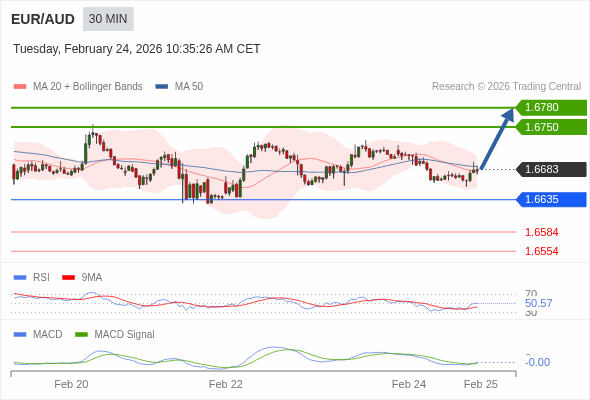Click the MACD value -0.00

(x=537, y=362)
